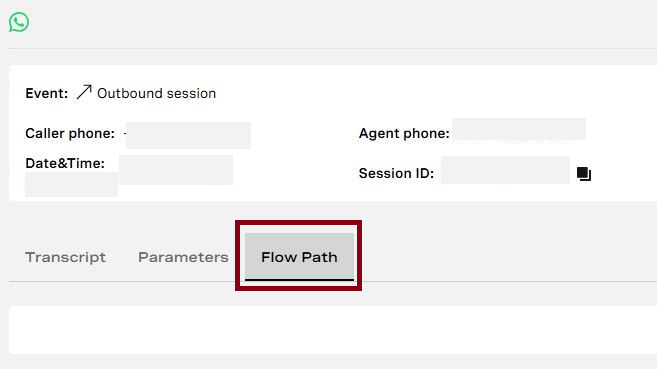Click the Event: label
The image size is (663, 369).
[47, 93]
